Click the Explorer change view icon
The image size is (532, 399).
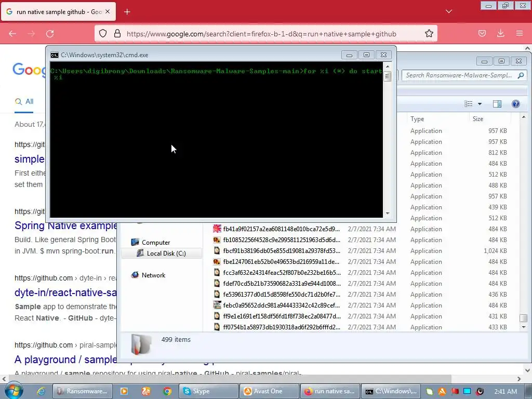tap(468, 104)
